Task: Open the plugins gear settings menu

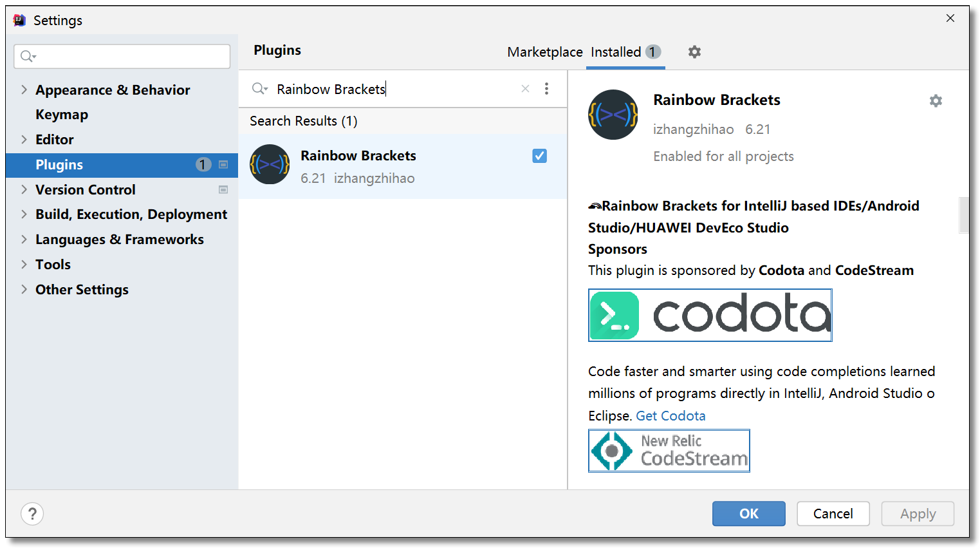Action: [x=694, y=52]
